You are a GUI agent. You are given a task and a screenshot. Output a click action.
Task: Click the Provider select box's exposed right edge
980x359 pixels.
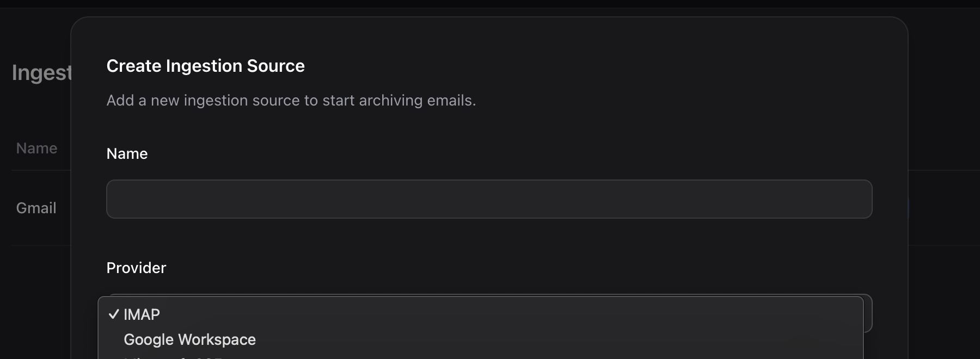point(868,313)
